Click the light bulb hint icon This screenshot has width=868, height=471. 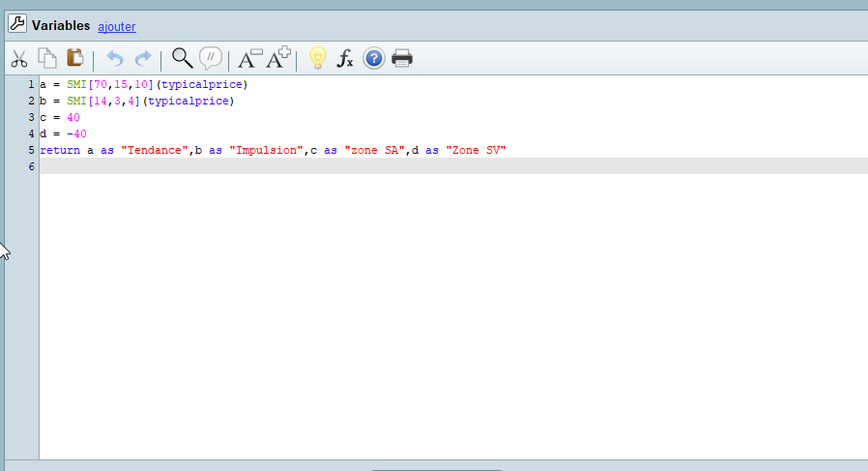[318, 58]
